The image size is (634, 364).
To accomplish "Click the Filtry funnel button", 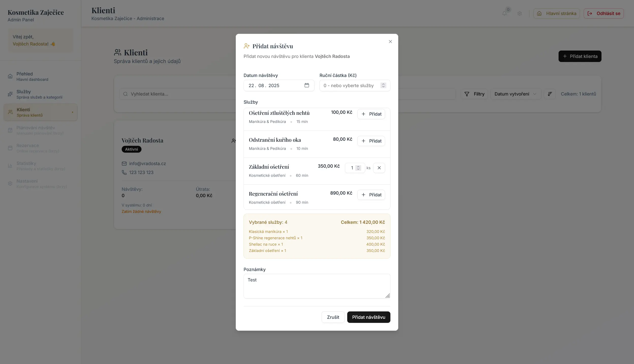I will (x=474, y=94).
